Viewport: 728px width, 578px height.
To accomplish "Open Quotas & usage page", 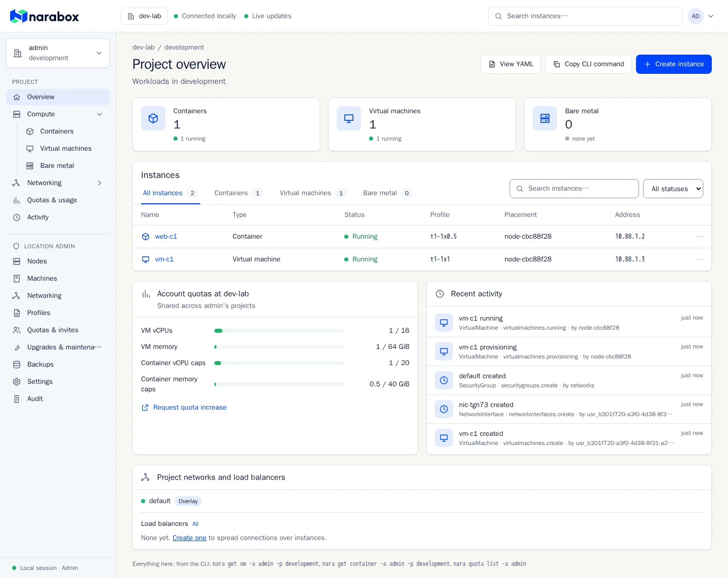I will 58,200.
